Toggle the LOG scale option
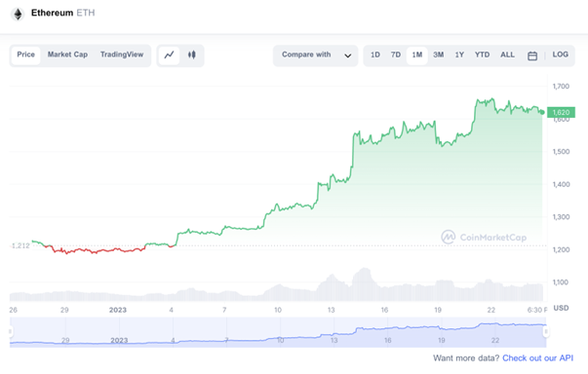This screenshot has height=374, width=588. [561, 55]
